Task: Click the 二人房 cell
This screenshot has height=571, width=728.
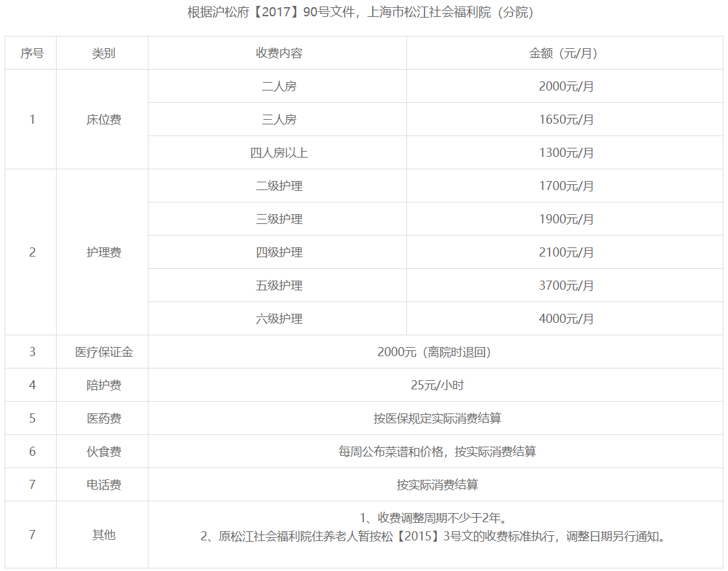Action: coord(277,87)
